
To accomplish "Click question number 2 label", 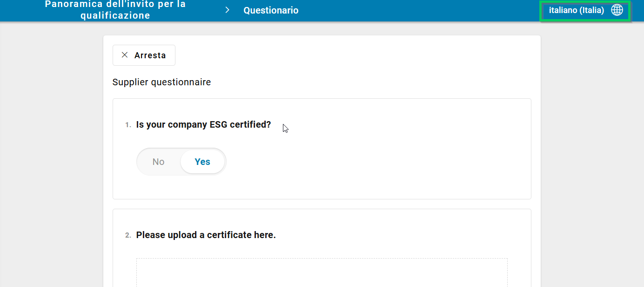I will [128, 236].
